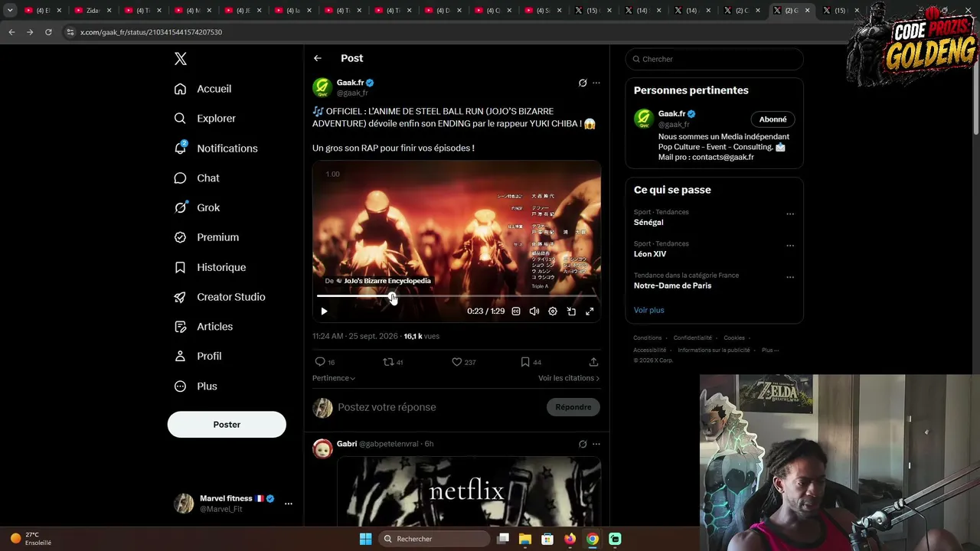
Task: Share the post via upload icon
Action: point(593,362)
